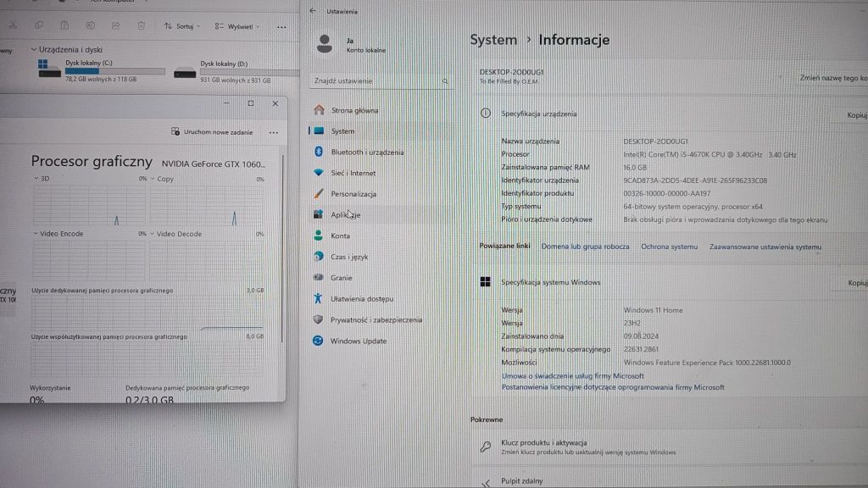The image size is (868, 488).
Task: Click the OS build number 22631.2861
Action: 641,350
